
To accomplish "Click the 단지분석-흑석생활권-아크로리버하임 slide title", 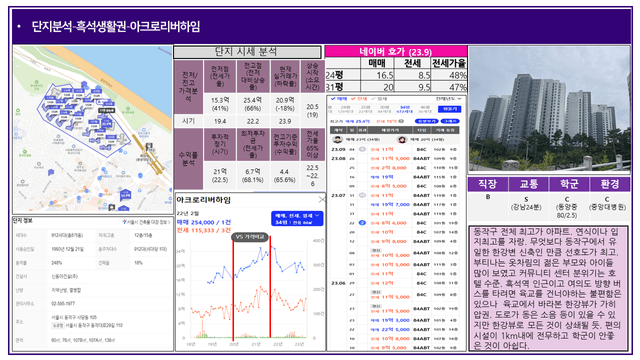I will coord(116,27).
